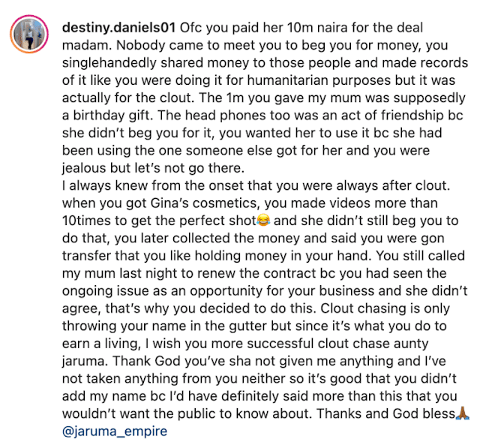Open destiny.daniels01 profile picture story
This screenshot has height=448, width=480.
(29, 34)
